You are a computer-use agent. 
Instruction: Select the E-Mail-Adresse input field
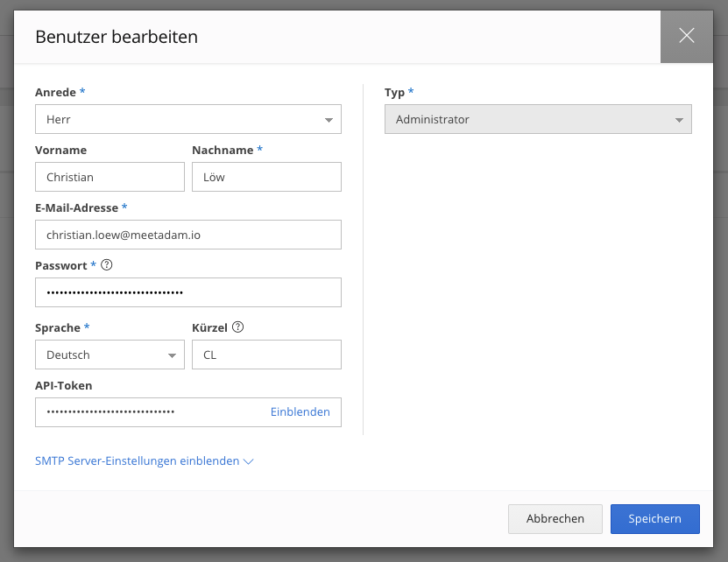(187, 235)
